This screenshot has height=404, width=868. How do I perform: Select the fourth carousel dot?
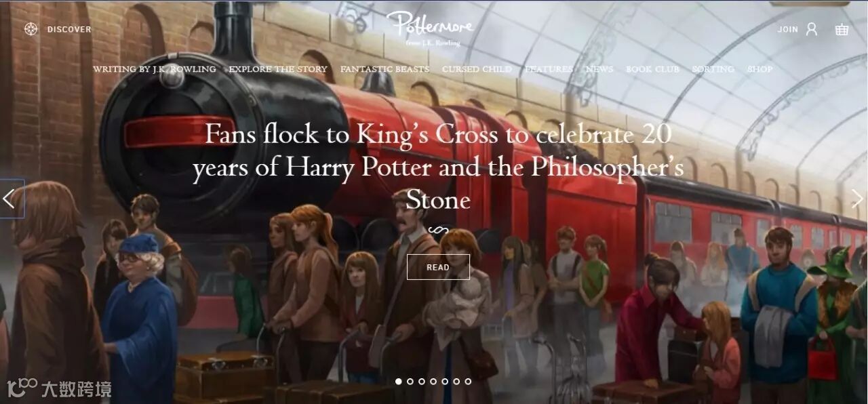[x=433, y=382]
